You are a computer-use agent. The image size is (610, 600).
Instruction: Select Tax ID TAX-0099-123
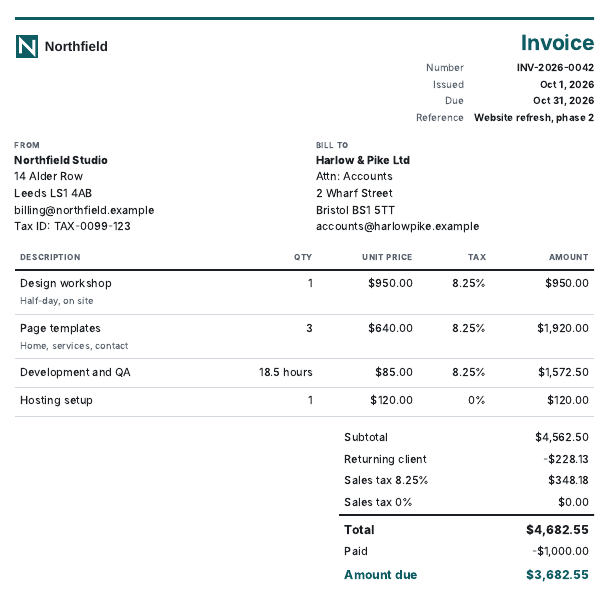pos(72,226)
